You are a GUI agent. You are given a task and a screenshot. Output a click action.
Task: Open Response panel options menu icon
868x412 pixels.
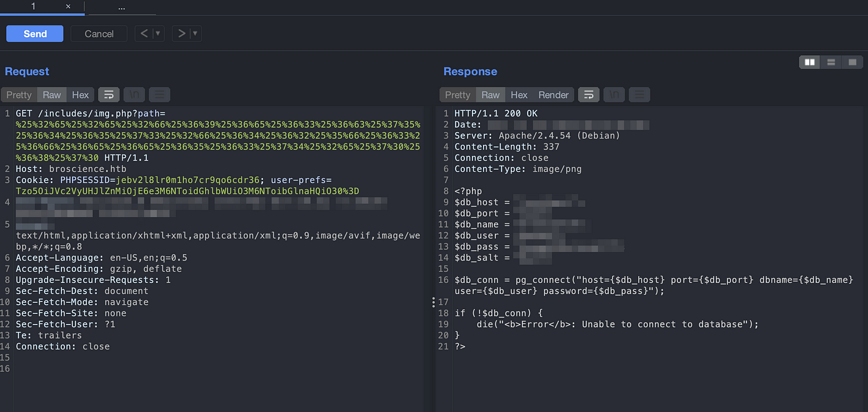point(639,95)
